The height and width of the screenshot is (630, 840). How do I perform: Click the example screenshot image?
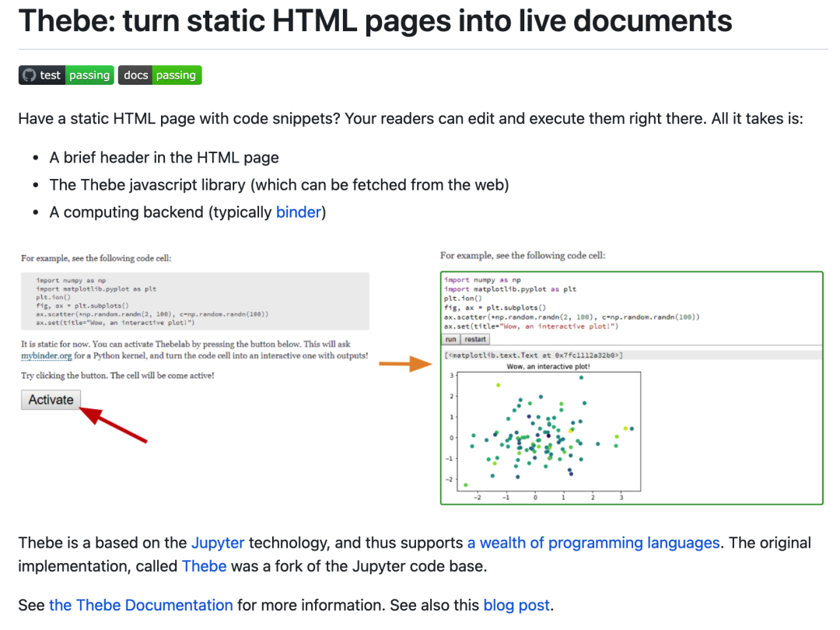point(422,378)
